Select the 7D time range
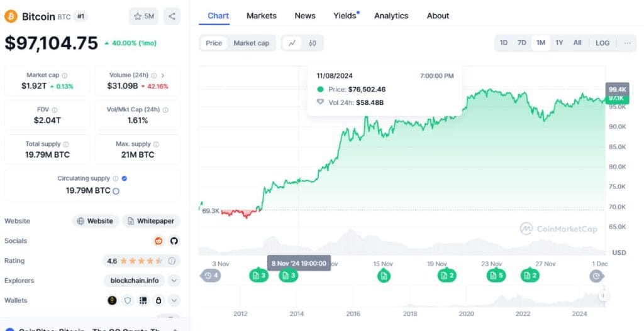Image resolution: width=644 pixels, height=331 pixels. click(521, 43)
